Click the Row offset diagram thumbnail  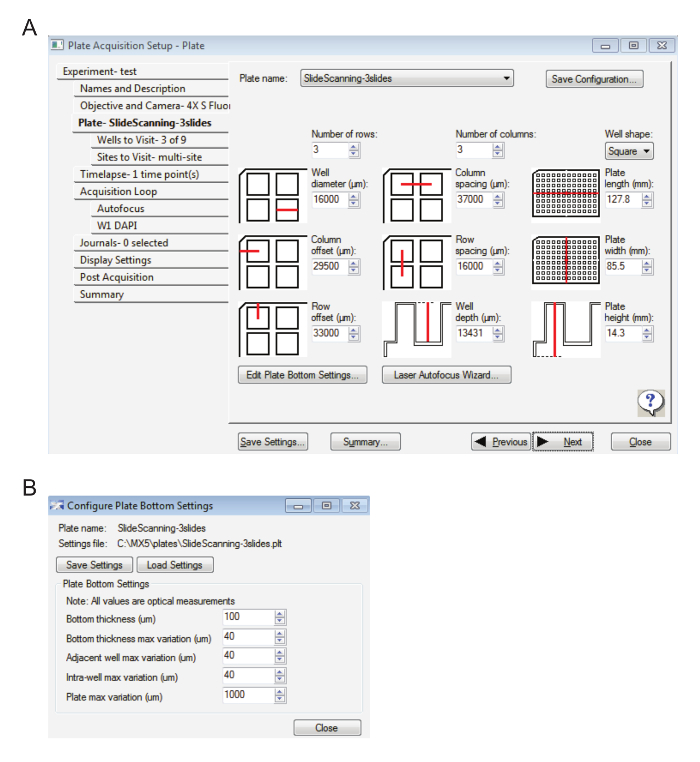click(273, 329)
